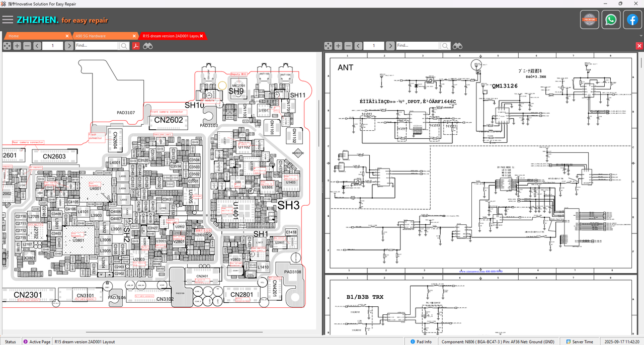
Task: Zoom in using plus button in left pane
Action: click(17, 46)
